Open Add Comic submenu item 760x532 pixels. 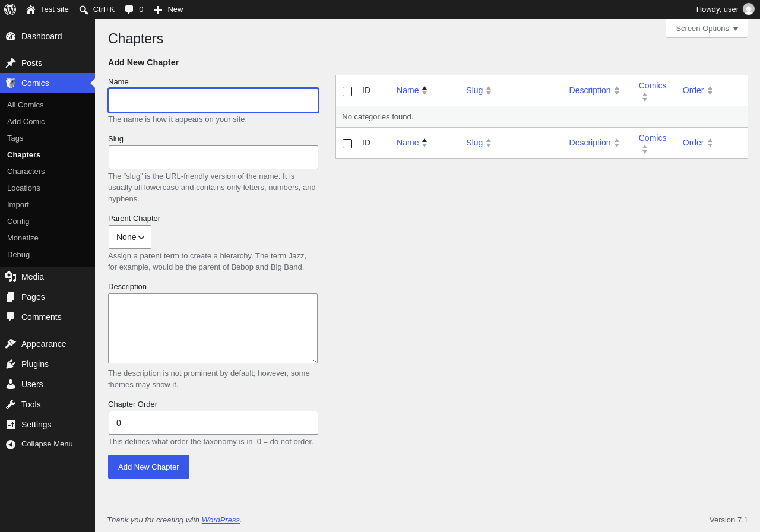click(47, 121)
